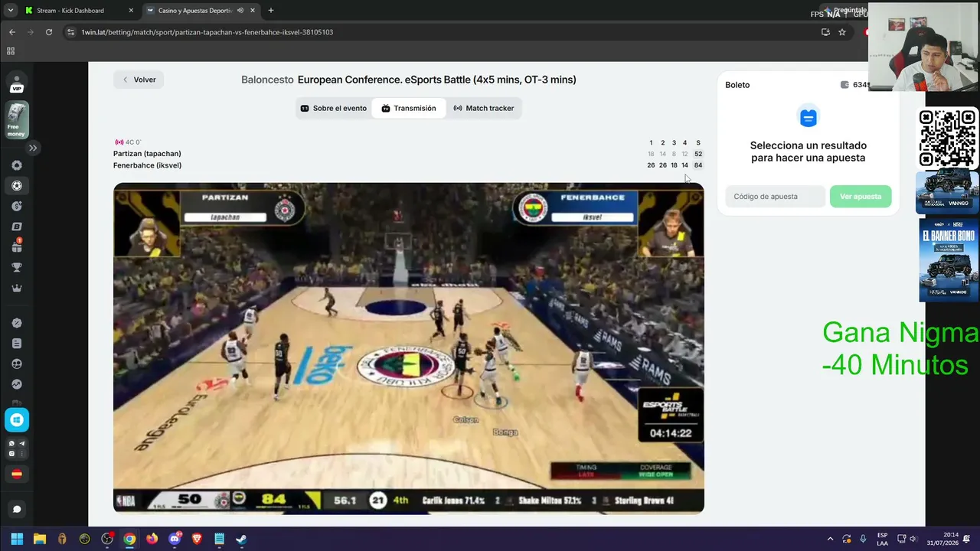The height and width of the screenshot is (551, 980).
Task: View site information icon in address bar
Action: click(x=71, y=32)
